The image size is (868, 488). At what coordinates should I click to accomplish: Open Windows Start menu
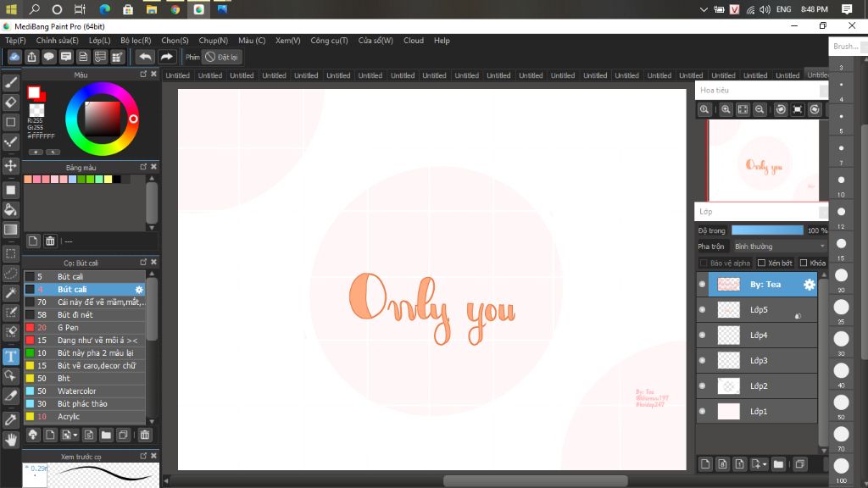[x=11, y=9]
